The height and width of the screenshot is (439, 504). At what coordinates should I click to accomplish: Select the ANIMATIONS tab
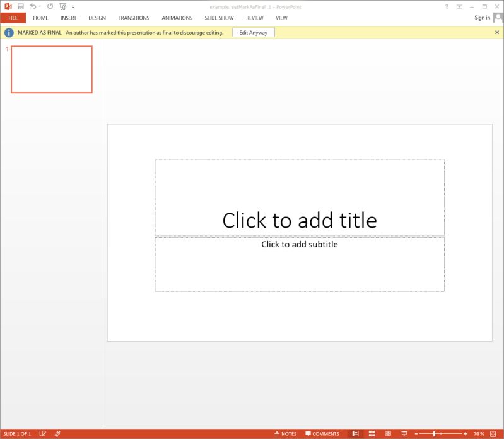[177, 18]
